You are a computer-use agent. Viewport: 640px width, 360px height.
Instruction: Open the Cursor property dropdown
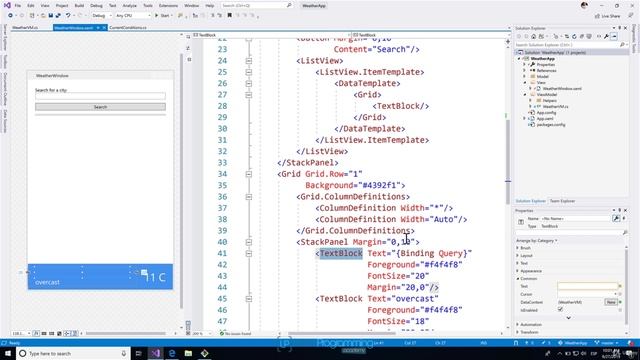tap(616, 294)
